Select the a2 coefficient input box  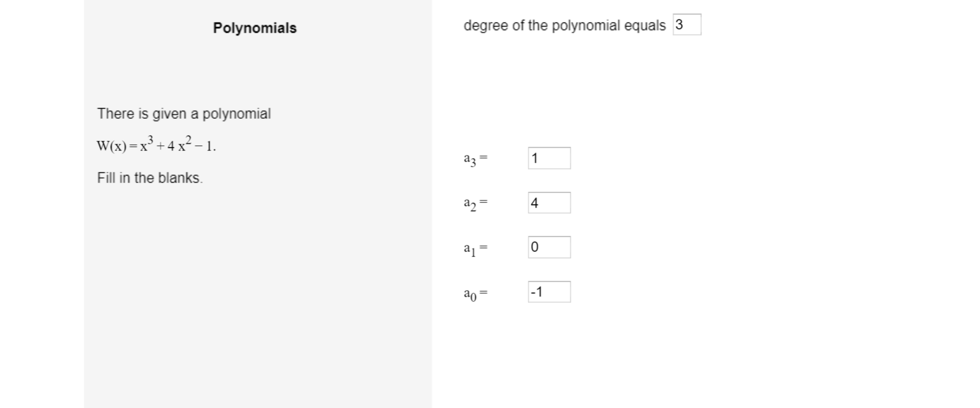point(548,202)
